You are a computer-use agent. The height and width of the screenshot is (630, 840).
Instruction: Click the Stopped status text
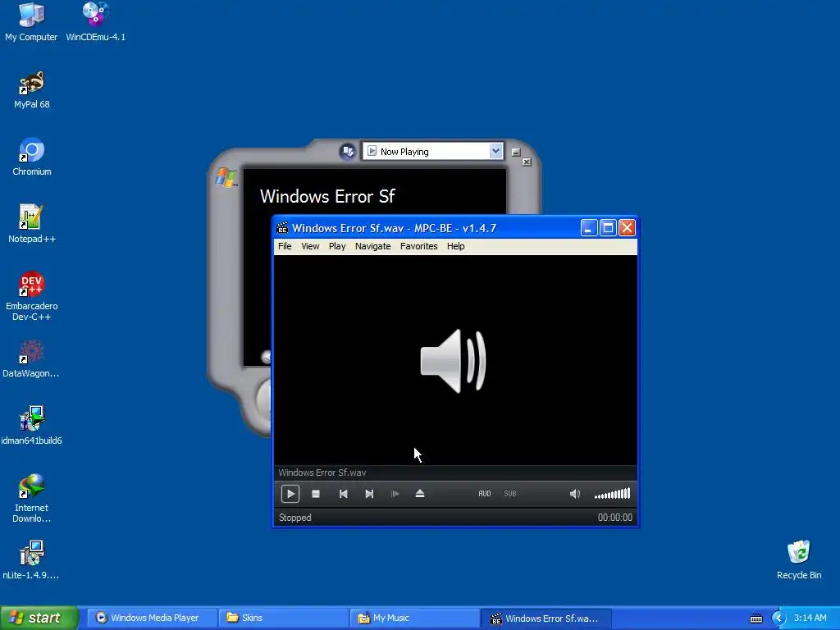(294, 518)
